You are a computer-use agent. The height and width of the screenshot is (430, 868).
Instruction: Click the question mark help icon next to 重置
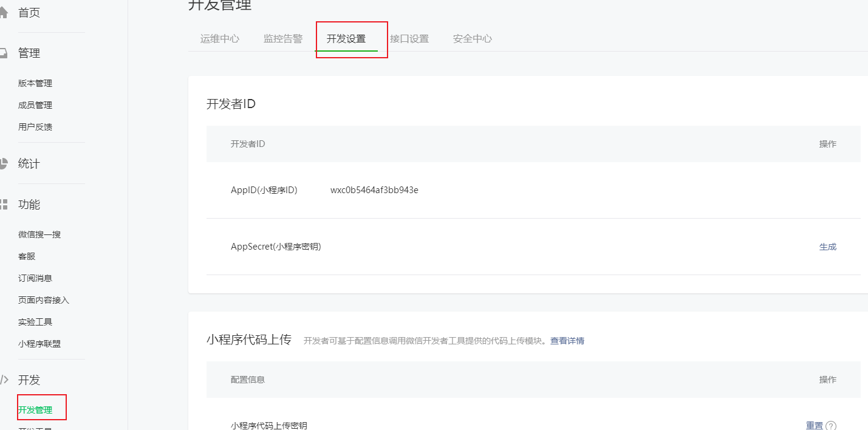click(x=832, y=426)
